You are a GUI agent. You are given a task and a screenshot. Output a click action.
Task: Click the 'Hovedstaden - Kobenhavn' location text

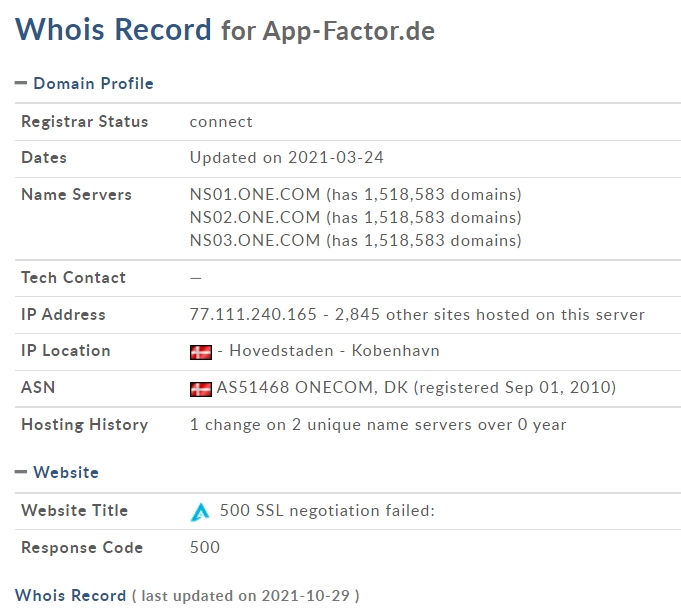point(334,350)
